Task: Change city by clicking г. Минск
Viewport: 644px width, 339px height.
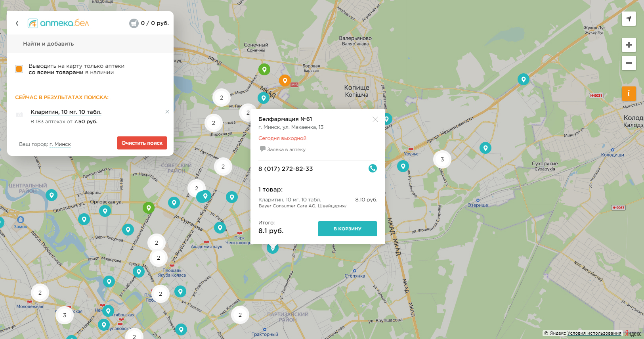Action: click(60, 144)
